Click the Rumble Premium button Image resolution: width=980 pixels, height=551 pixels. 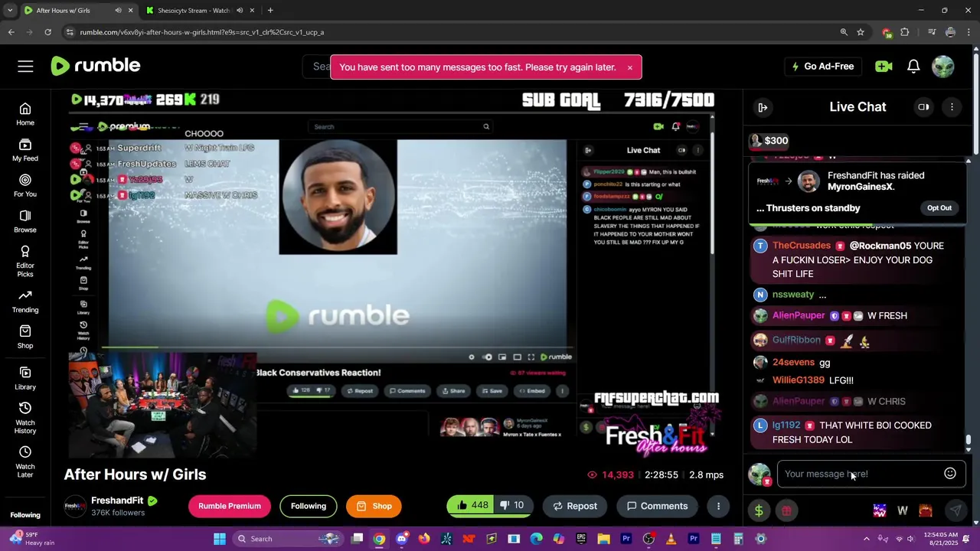230,506
